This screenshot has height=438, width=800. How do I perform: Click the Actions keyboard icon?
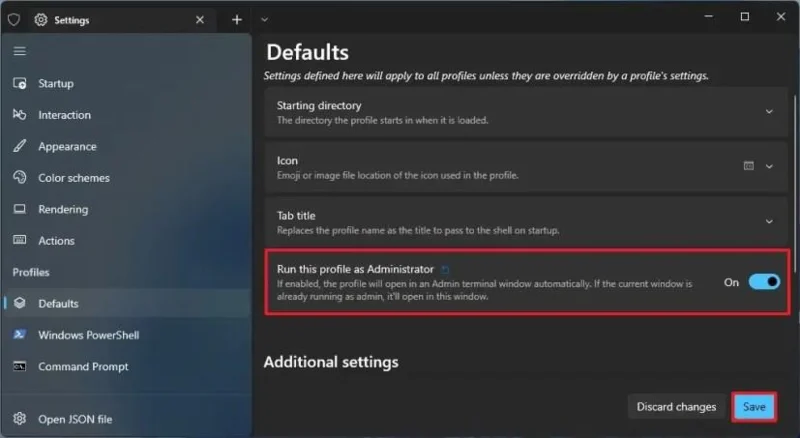(x=19, y=240)
